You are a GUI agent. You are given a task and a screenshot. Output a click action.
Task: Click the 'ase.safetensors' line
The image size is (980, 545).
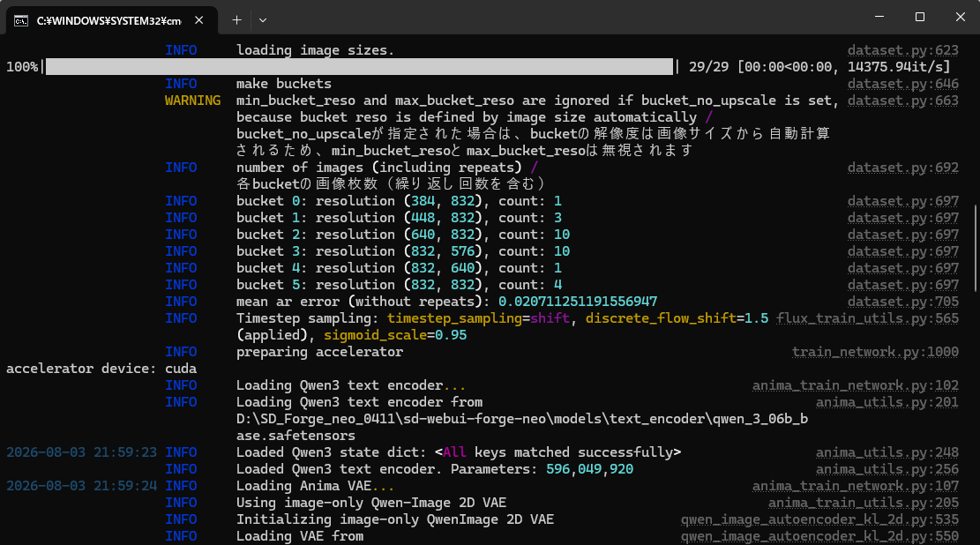point(295,436)
